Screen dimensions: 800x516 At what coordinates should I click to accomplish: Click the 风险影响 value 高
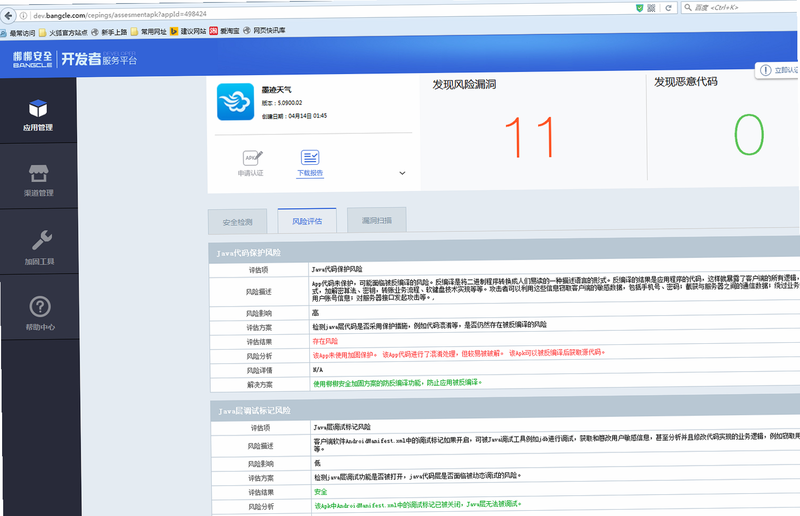click(315, 313)
